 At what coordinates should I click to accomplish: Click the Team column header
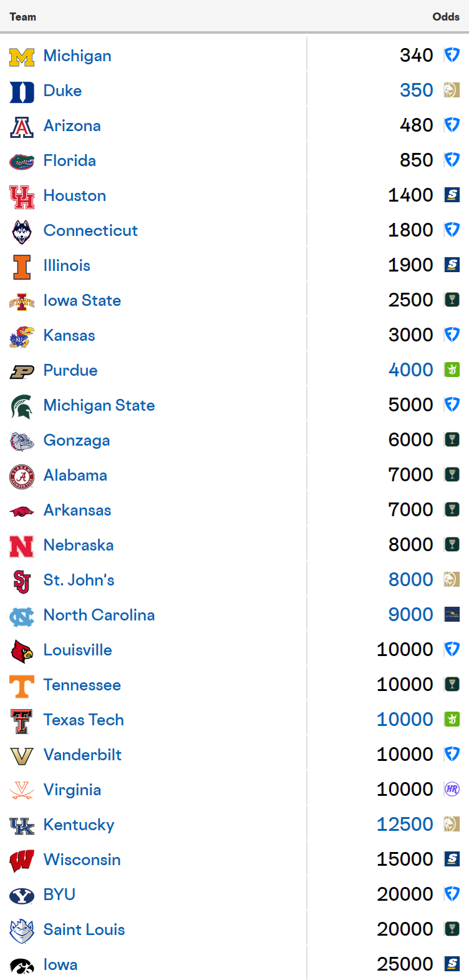(x=23, y=17)
